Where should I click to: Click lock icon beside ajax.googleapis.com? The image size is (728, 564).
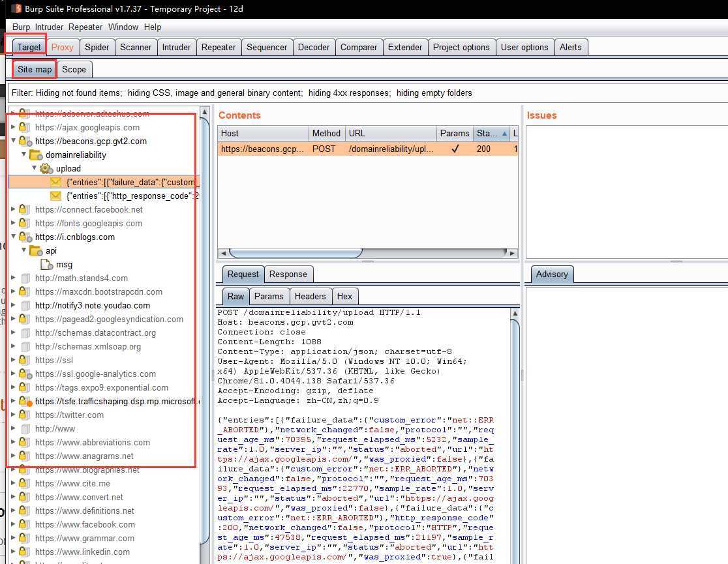pyautogui.click(x=24, y=127)
